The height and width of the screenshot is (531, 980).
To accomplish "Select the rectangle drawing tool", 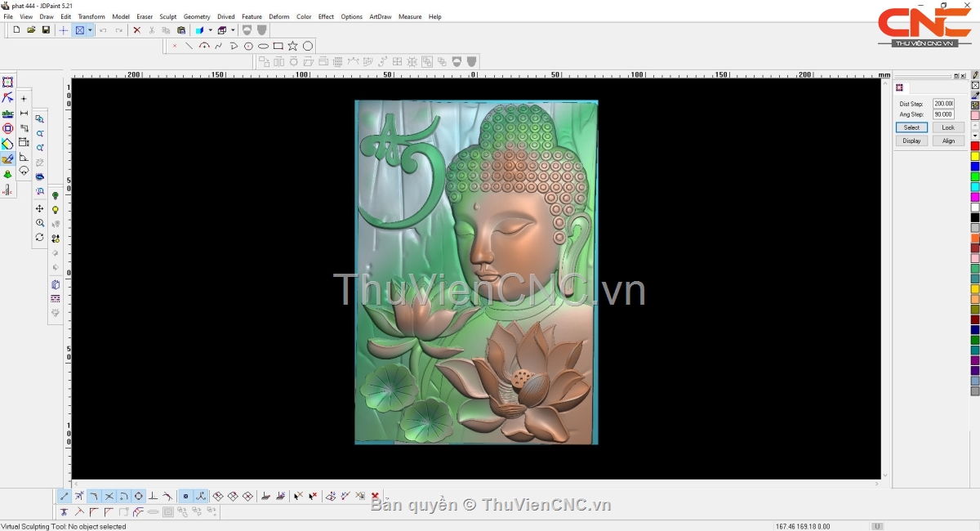I will point(278,47).
